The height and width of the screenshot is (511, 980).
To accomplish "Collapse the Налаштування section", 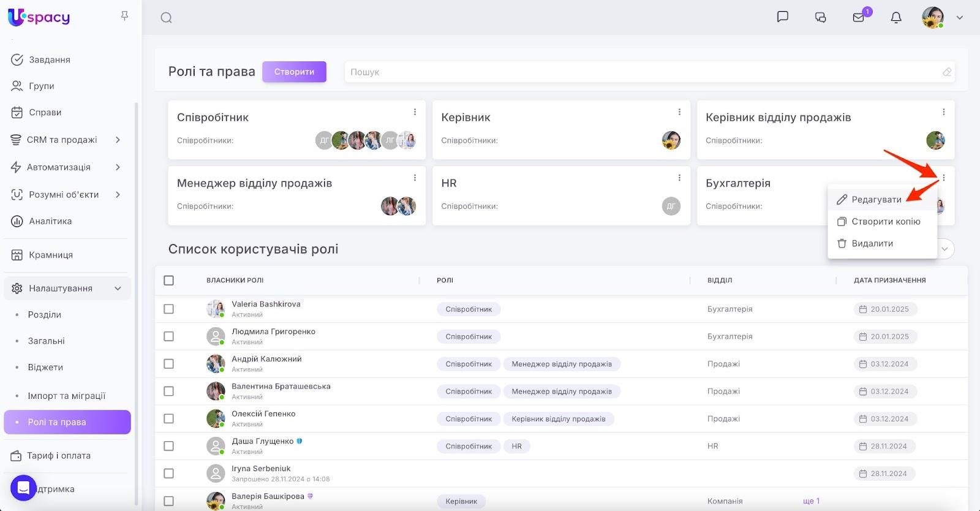I will pos(118,289).
